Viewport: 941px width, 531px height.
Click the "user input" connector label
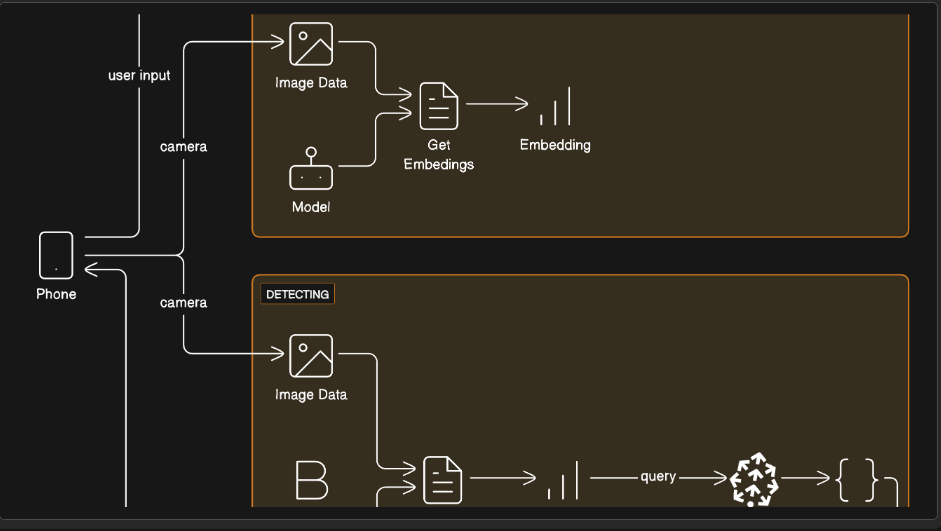[x=139, y=75]
